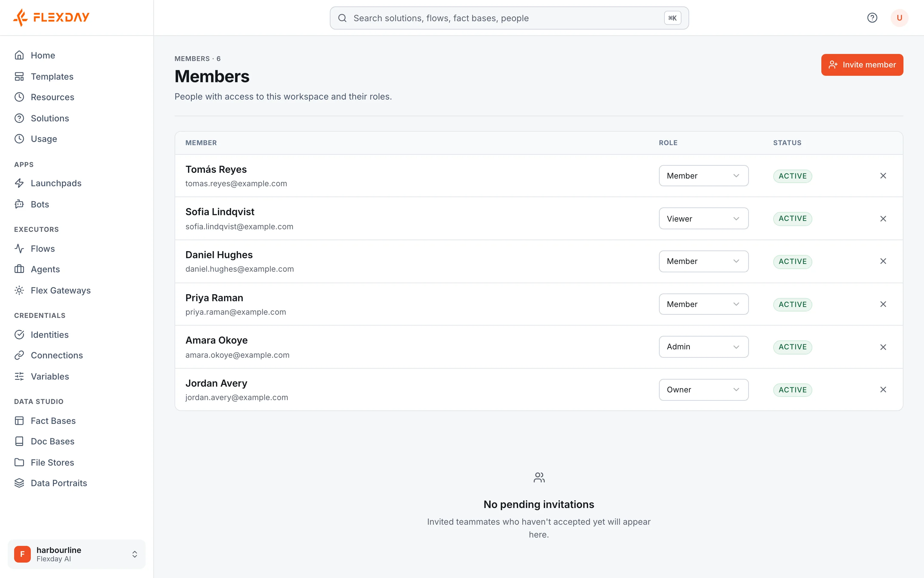Click the MEMBER column header
This screenshot has height=578, width=924.
[x=201, y=143]
